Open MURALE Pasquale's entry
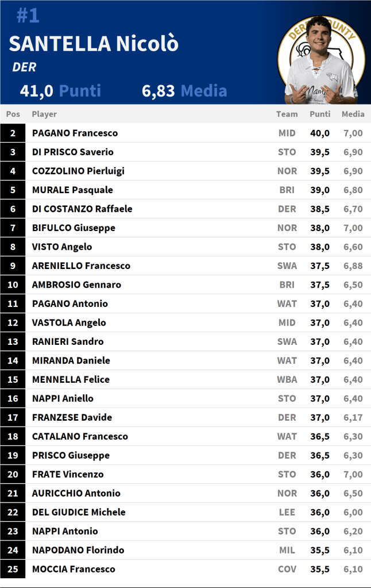The width and height of the screenshot is (371, 588). (72, 190)
